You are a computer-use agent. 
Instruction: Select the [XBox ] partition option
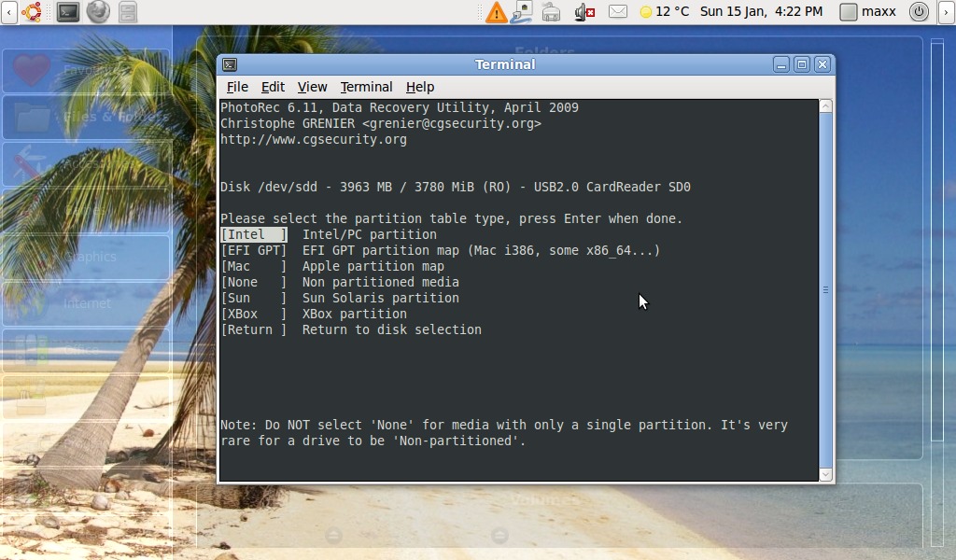click(253, 314)
